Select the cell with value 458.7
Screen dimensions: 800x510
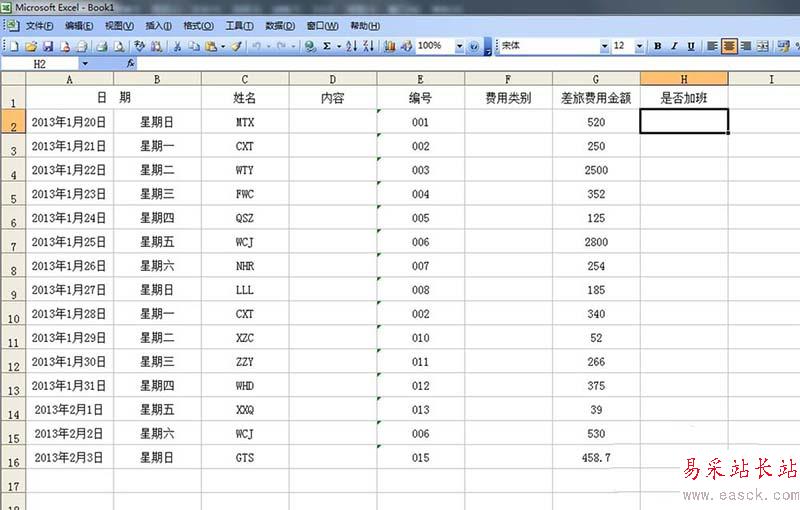click(x=596, y=457)
